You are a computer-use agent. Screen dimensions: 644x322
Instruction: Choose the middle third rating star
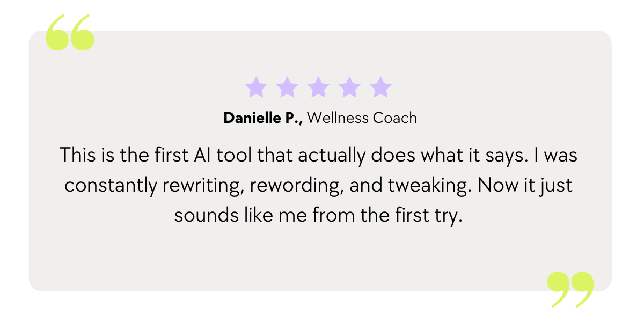(318, 87)
